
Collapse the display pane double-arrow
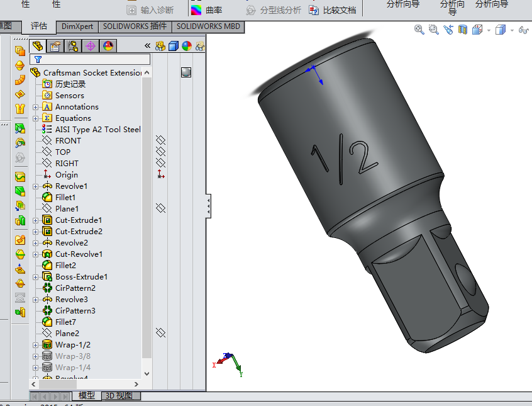147,45
